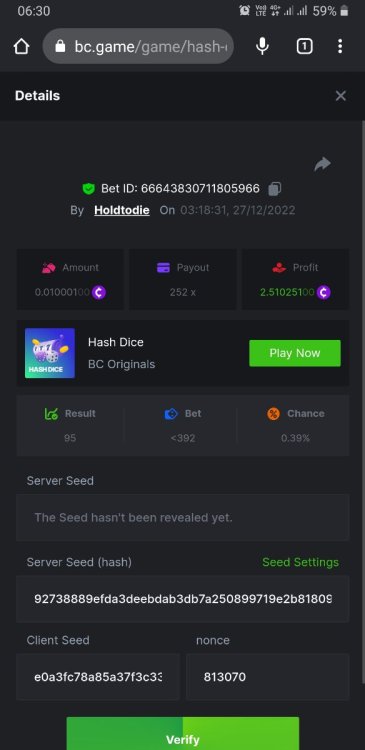Tap the currency coin icon beside Profit
Screen dimensions: 365x750
323,292
